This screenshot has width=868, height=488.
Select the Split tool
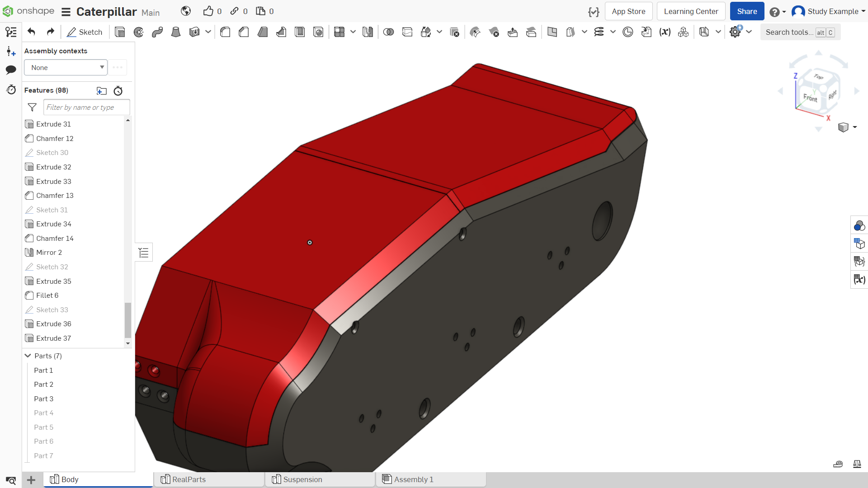(407, 32)
